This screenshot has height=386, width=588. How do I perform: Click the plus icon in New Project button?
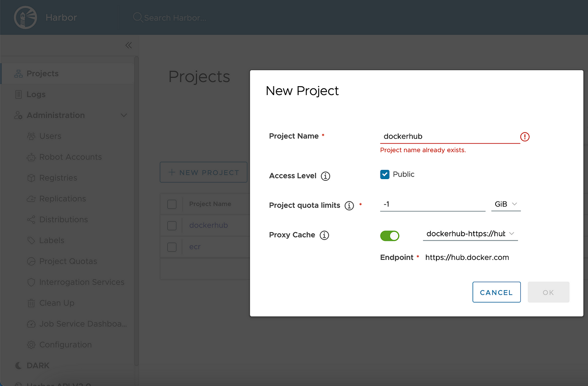click(172, 172)
